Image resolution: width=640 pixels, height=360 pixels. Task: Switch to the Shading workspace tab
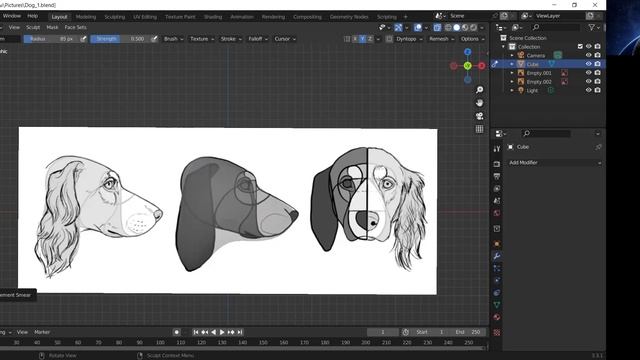(x=213, y=17)
